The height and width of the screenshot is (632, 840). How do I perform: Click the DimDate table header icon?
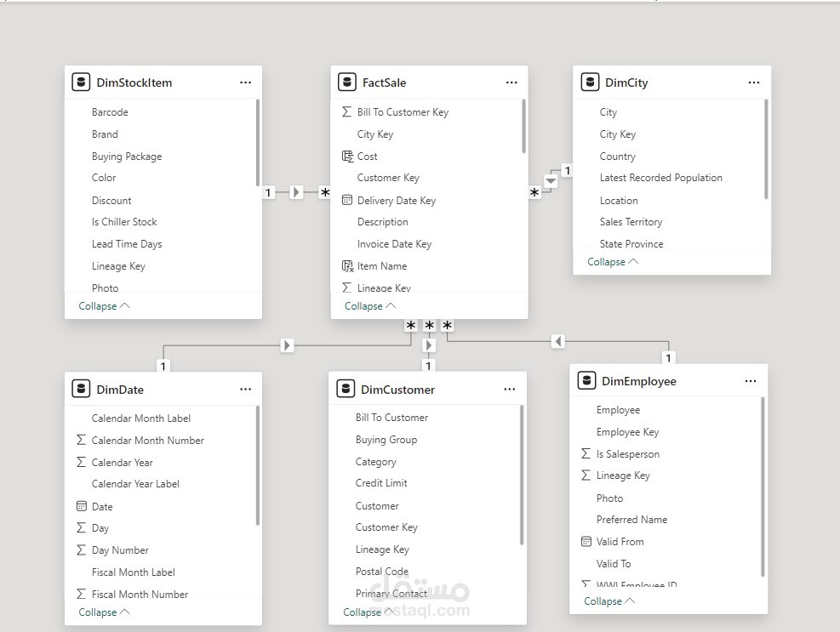point(81,390)
